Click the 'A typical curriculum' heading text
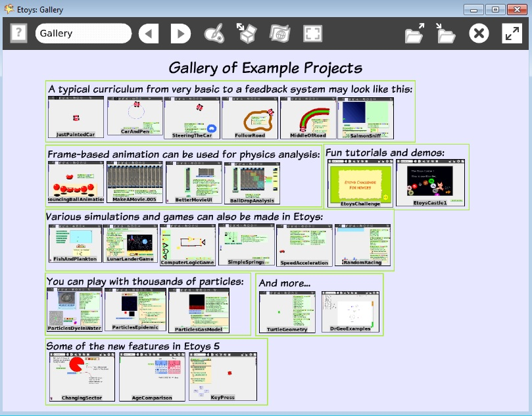Viewport: 532px width, 416px height. tap(230, 89)
